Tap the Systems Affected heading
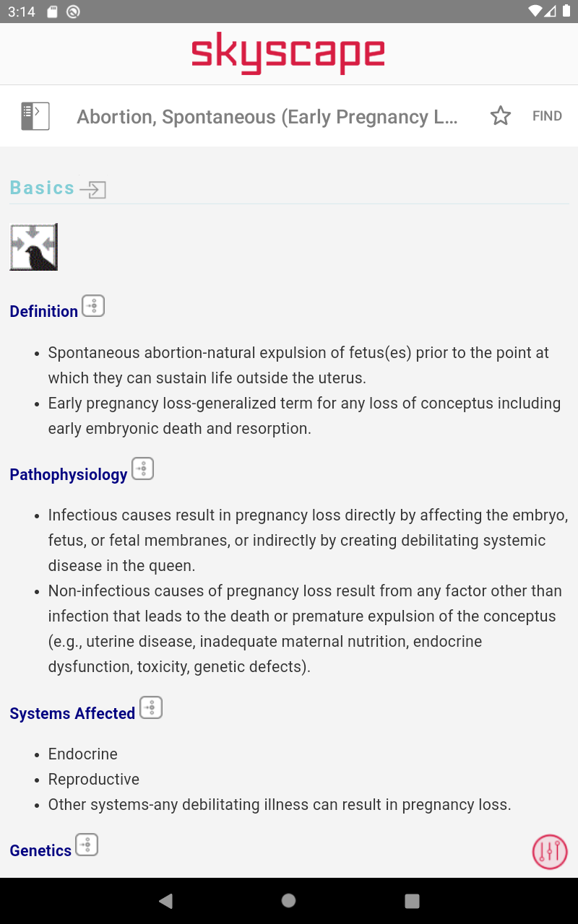This screenshot has height=924, width=578. click(72, 713)
